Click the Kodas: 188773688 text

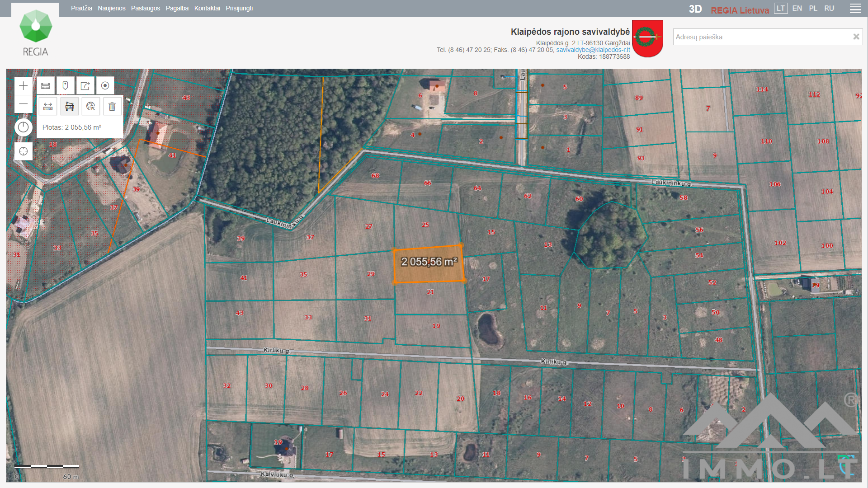604,56
